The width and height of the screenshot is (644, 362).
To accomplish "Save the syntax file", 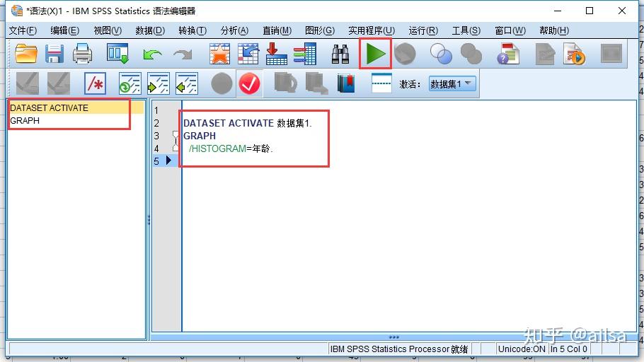I will tap(54, 54).
